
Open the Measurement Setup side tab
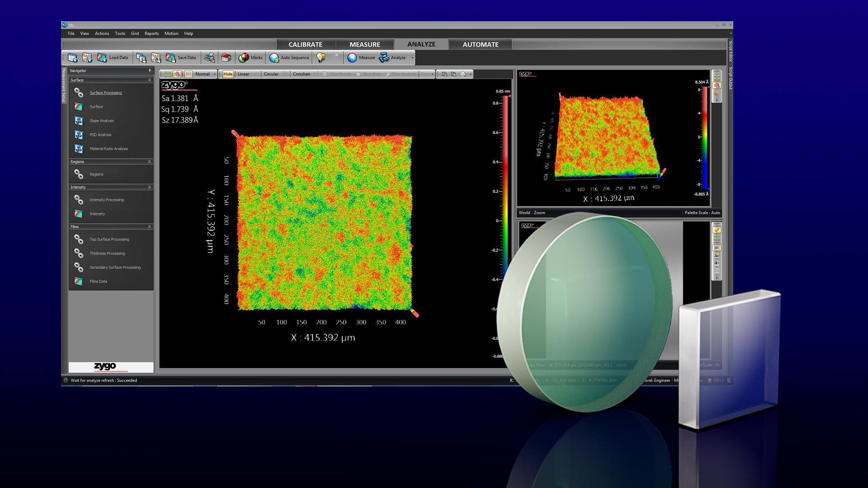click(x=64, y=85)
